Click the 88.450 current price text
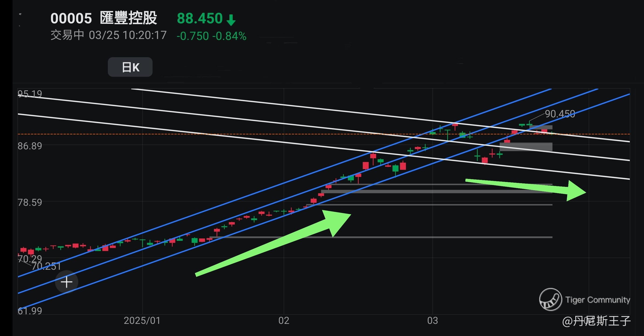Screen dimensions: 644x336 tap(200, 18)
